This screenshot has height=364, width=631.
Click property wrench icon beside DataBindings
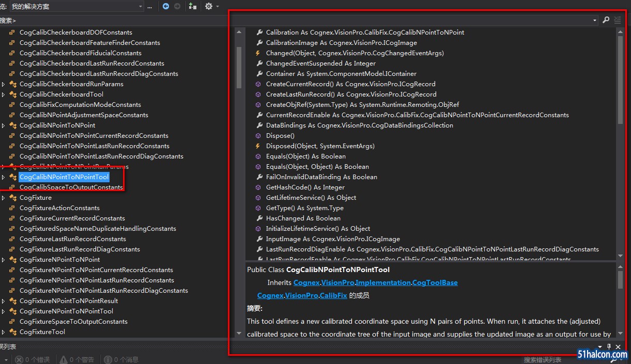coord(259,125)
